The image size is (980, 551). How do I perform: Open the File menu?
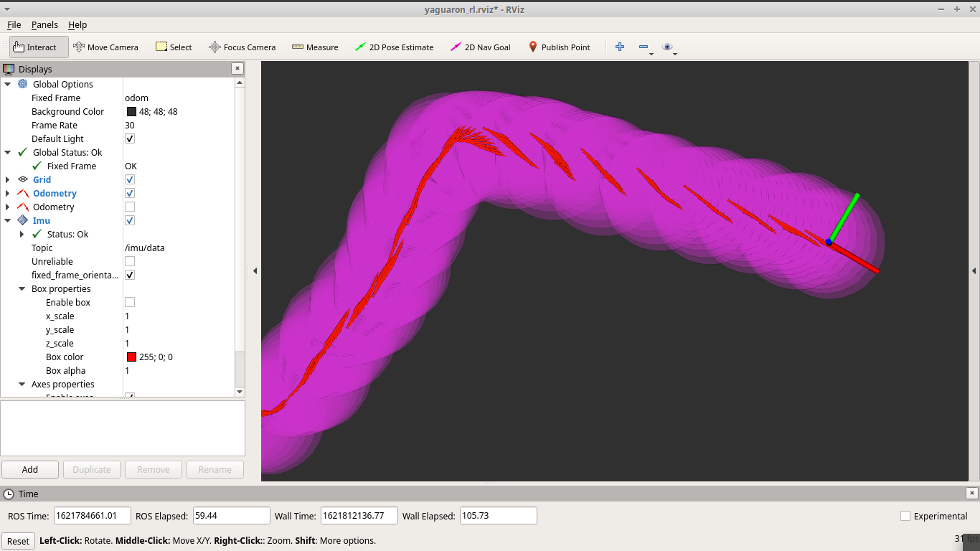pos(14,24)
